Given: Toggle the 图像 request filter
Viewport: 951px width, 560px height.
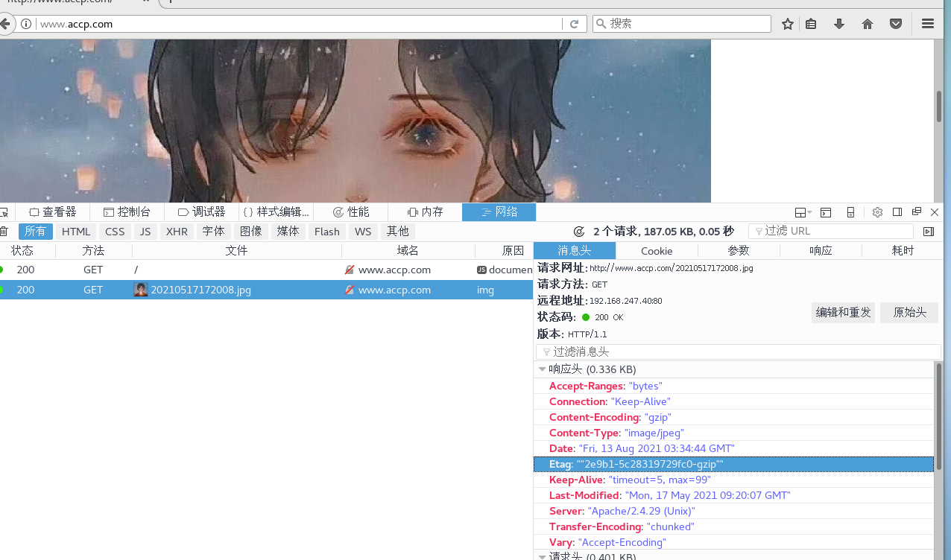Looking at the screenshot, I should click(x=250, y=232).
